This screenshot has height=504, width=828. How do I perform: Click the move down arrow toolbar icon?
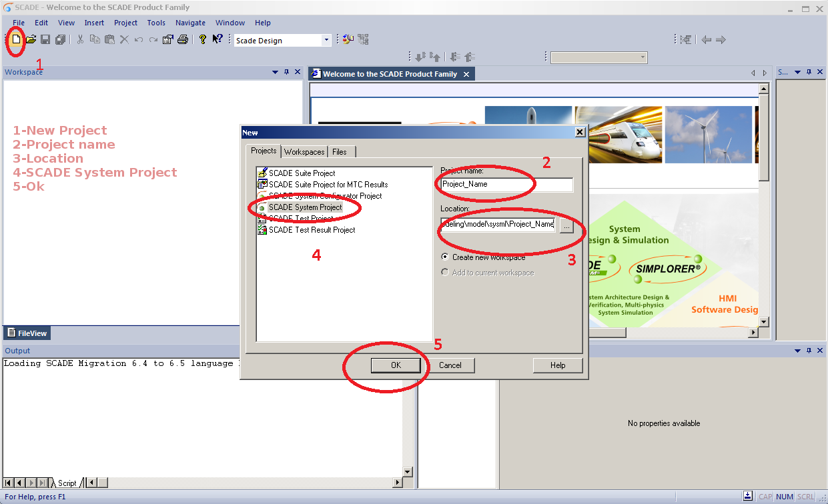click(x=420, y=57)
